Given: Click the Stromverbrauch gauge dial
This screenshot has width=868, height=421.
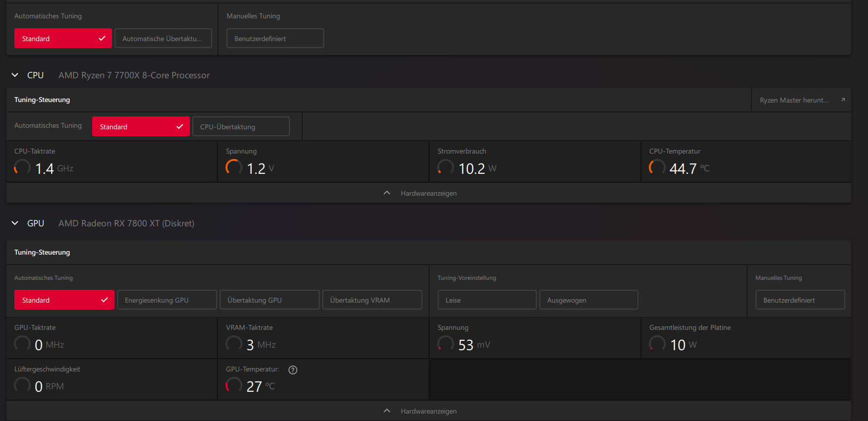Looking at the screenshot, I should point(445,167).
